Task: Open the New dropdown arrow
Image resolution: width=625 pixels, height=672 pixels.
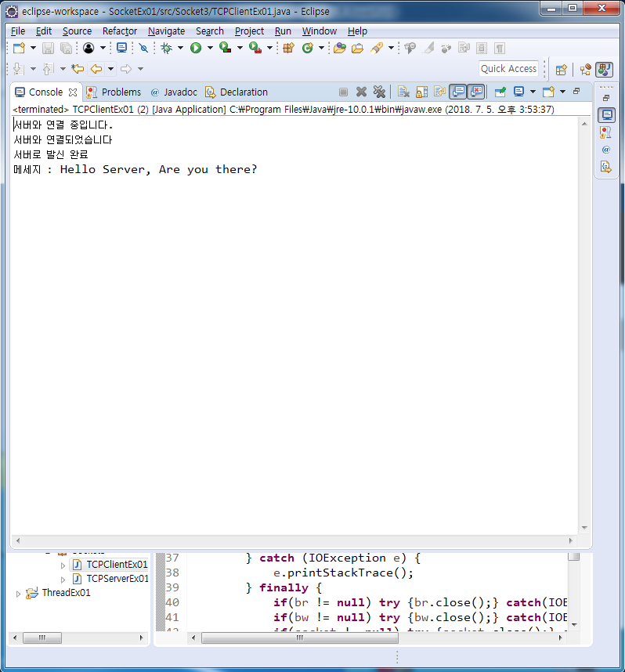Action: click(x=33, y=48)
